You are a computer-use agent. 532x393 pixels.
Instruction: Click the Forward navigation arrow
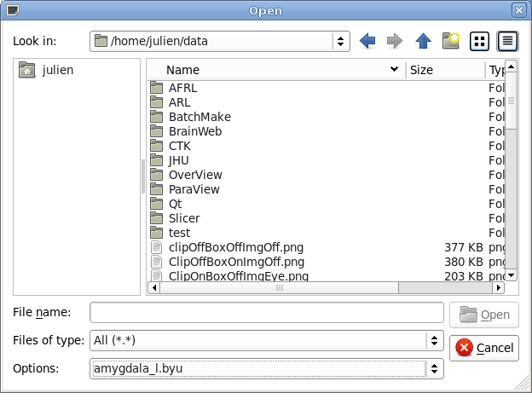click(x=395, y=41)
